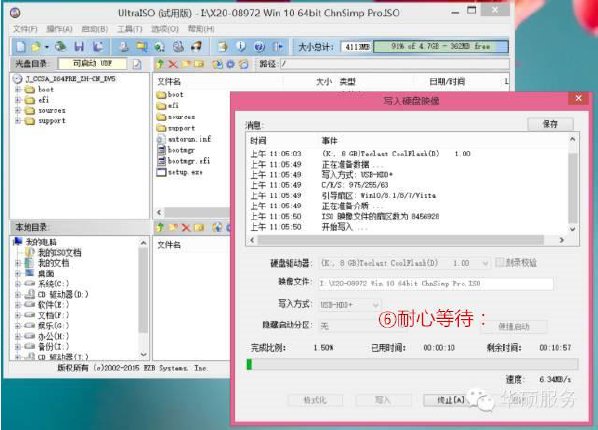Viewport: 598px width, 430px height.
Task: Click the New file icon in main toolbar
Action: click(21, 47)
